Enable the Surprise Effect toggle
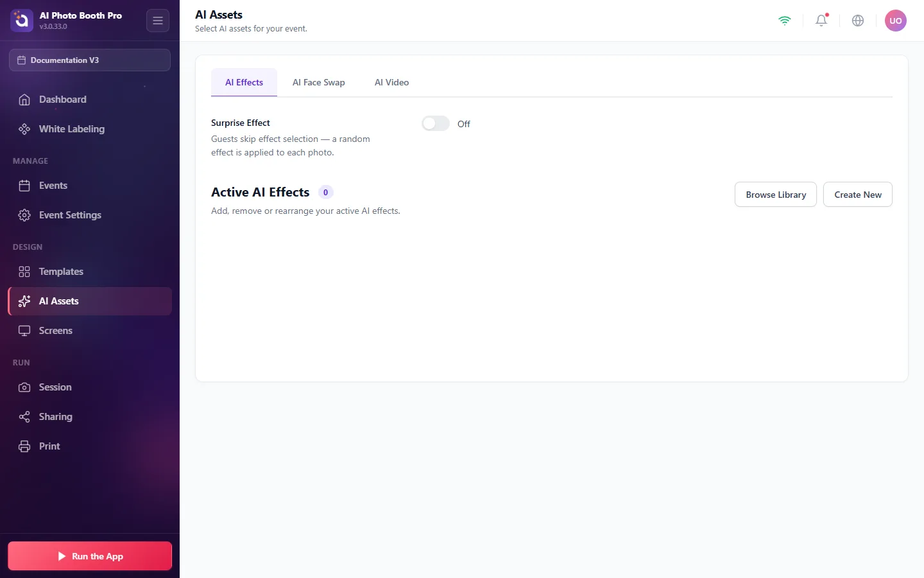This screenshot has height=578, width=924. coord(436,123)
